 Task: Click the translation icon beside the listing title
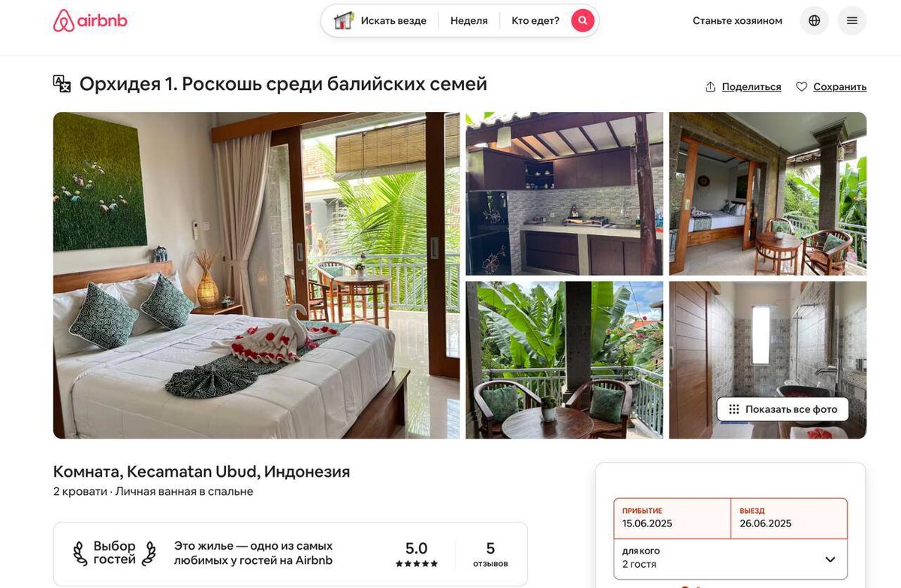pyautogui.click(x=62, y=83)
